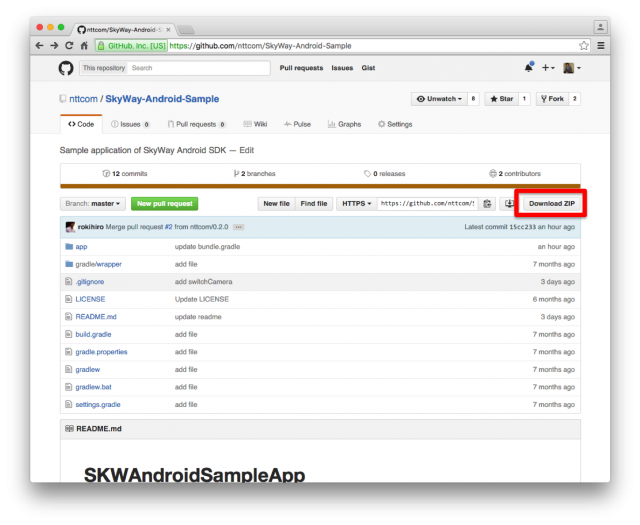Expand commit message ellipsis
Viewport: 640px width, 525px height.
239,228
